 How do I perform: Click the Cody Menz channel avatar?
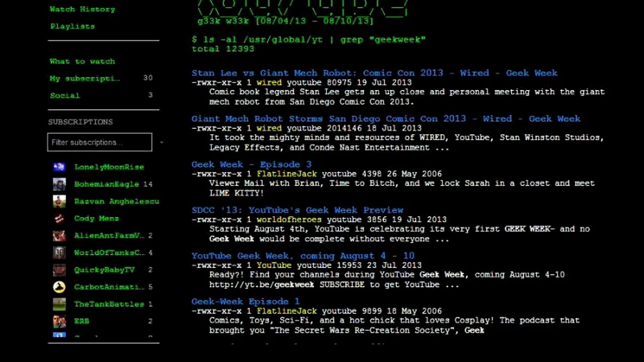[x=59, y=218]
